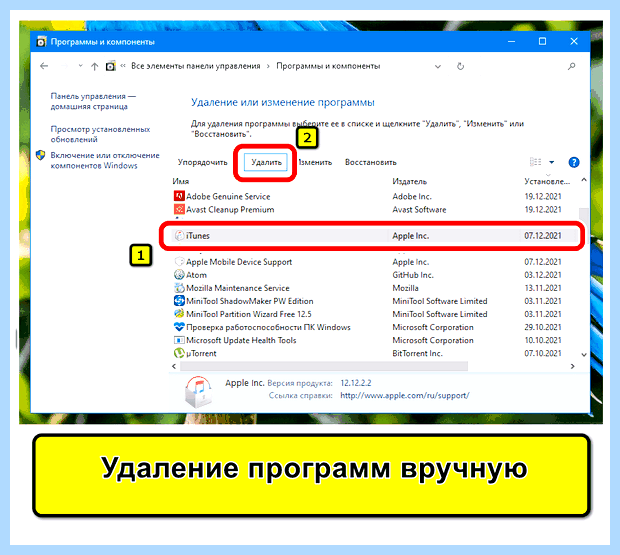Screen dimensions: 620x555
Task: Click the horizontal scrollbar thumb
Action: point(324,366)
